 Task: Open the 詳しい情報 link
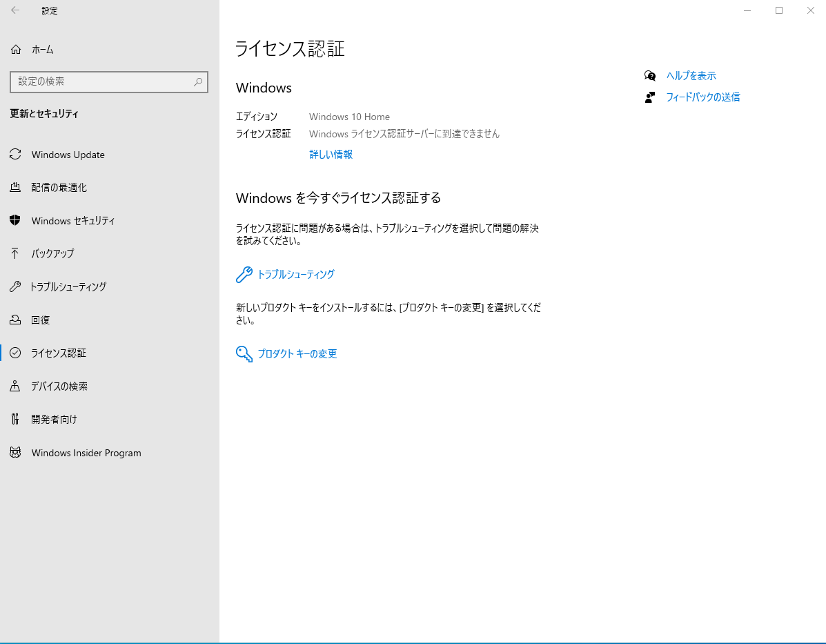pyautogui.click(x=331, y=155)
